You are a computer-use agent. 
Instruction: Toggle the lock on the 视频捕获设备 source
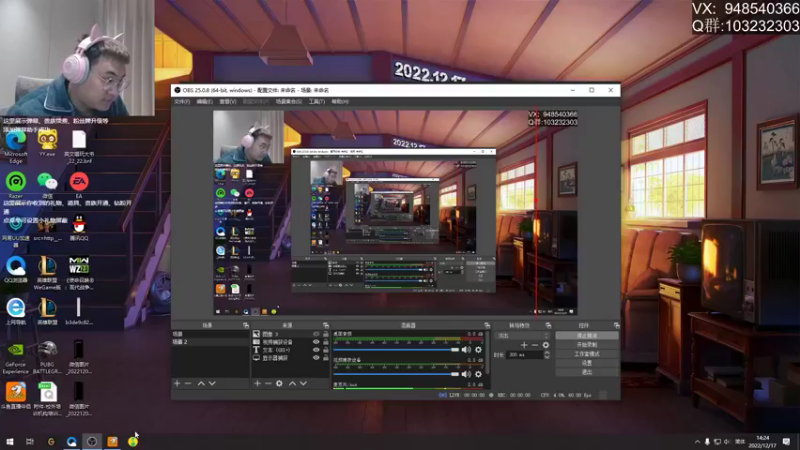[x=326, y=342]
